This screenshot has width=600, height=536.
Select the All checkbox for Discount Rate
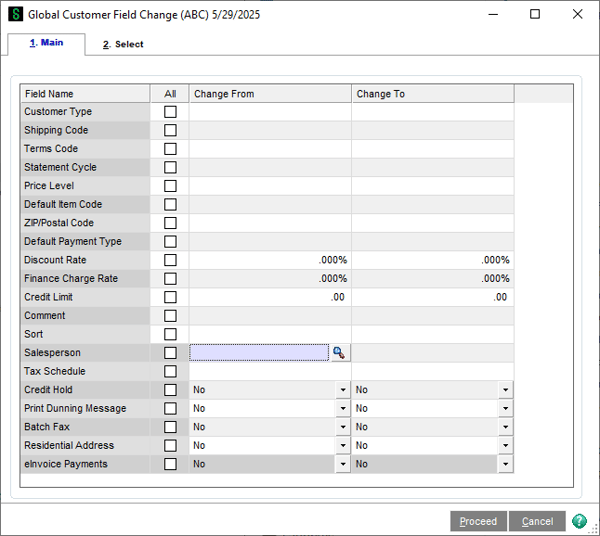tap(170, 260)
